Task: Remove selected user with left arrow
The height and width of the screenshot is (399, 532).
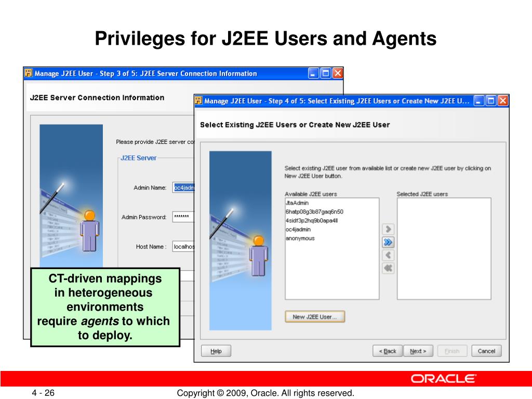Action: 388,255
